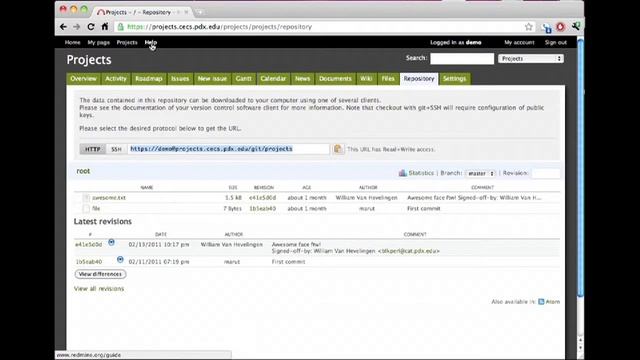Open the browser home page icon
The width and height of the screenshot is (640, 360).
tap(105, 27)
